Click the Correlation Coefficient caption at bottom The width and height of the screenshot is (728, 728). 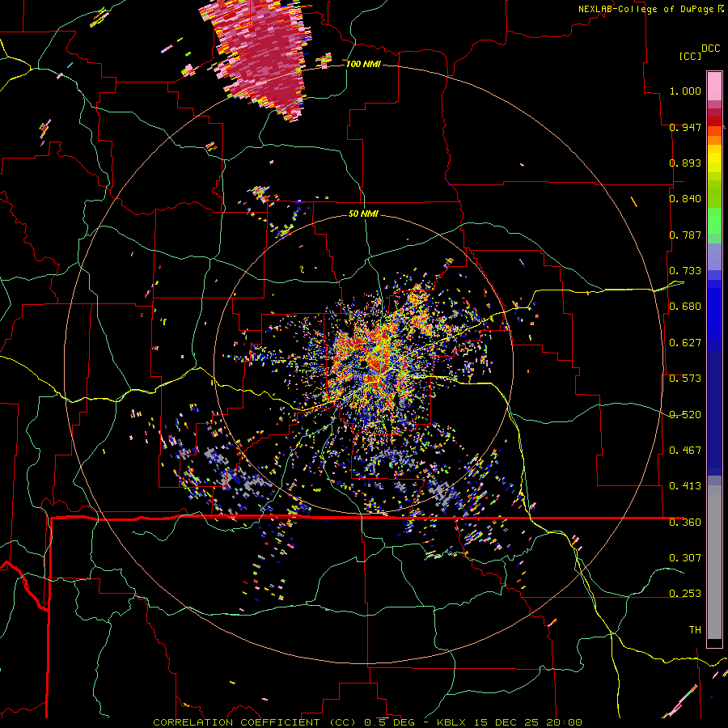(x=255, y=722)
